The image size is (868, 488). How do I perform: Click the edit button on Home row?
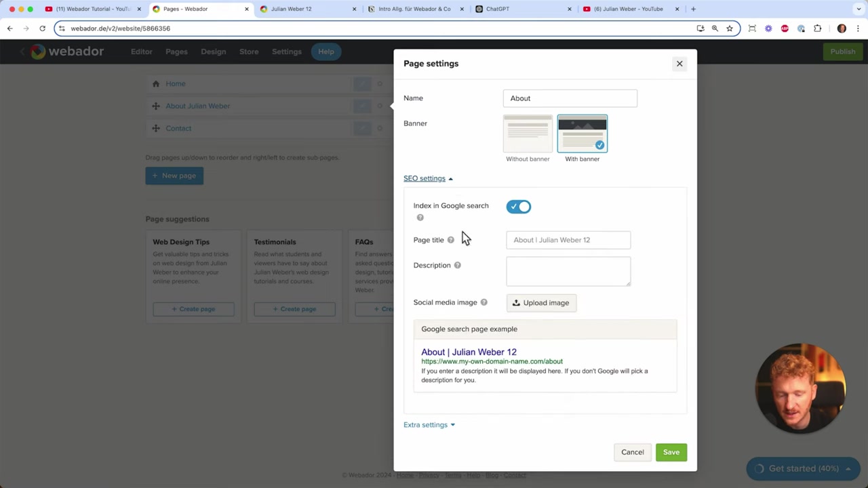(x=362, y=84)
